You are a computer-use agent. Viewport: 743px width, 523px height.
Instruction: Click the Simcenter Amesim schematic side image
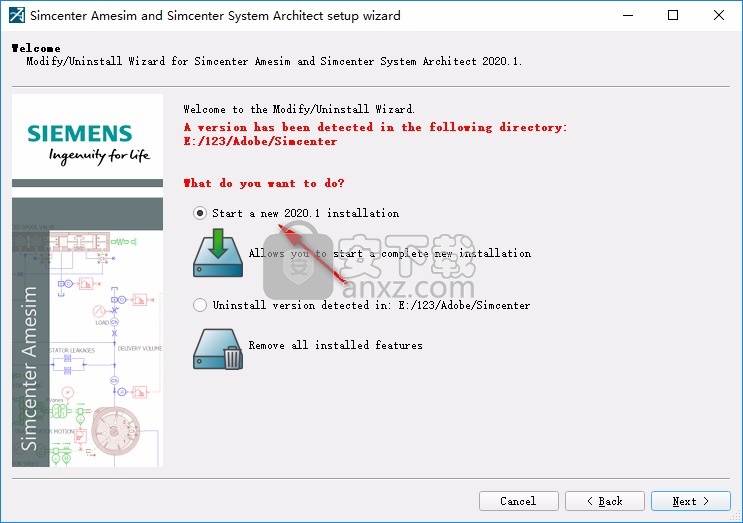87,333
